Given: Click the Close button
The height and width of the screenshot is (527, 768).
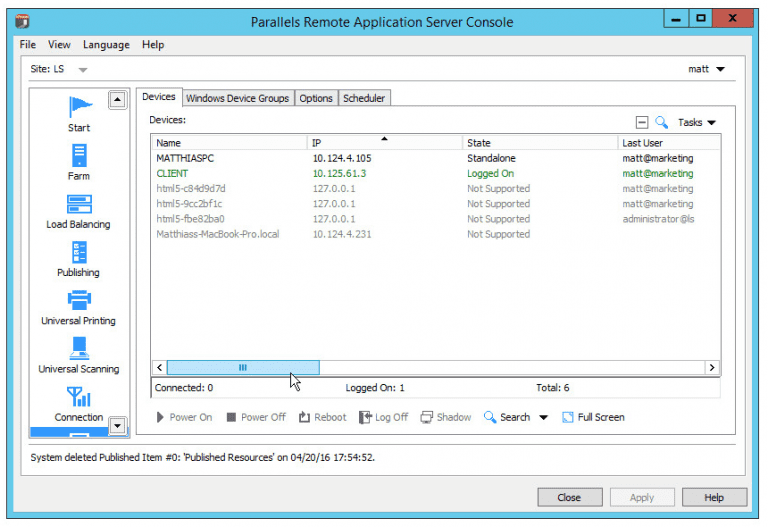Looking at the screenshot, I should point(570,497).
